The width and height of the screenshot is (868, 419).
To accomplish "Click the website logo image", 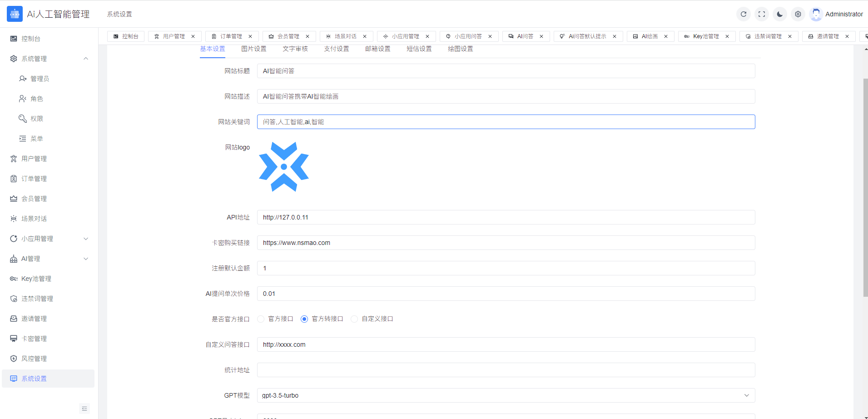I will click(x=284, y=167).
